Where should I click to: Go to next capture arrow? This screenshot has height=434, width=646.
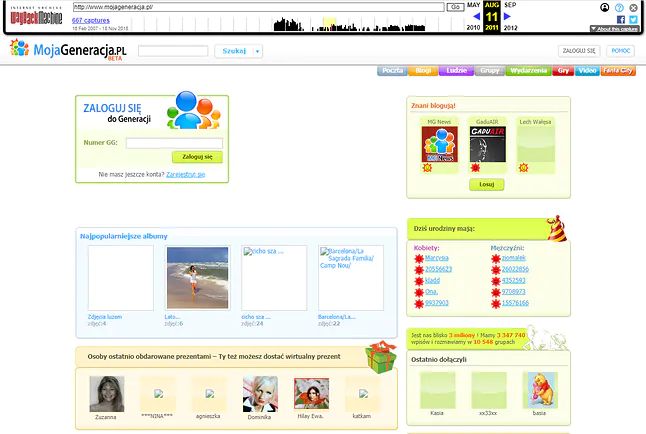click(507, 16)
